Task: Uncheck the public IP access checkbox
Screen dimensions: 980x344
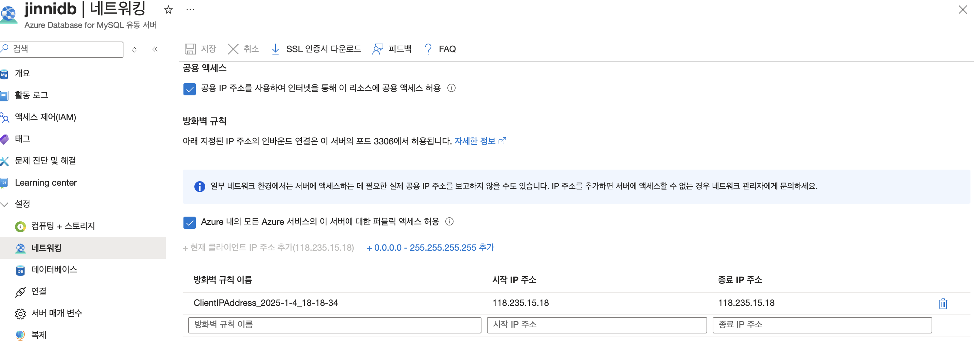Action: [190, 89]
